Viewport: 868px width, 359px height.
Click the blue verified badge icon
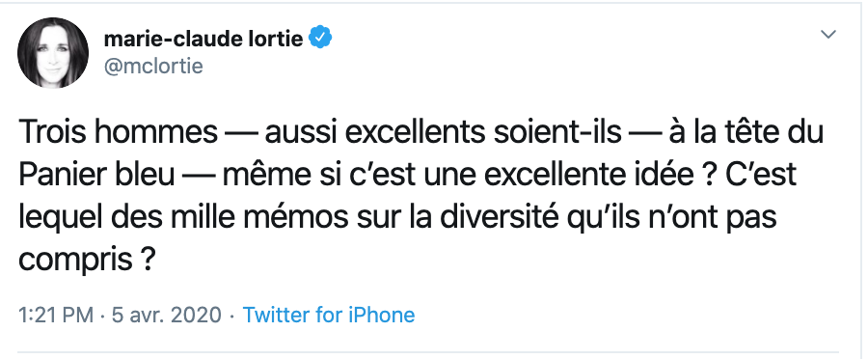[320, 38]
